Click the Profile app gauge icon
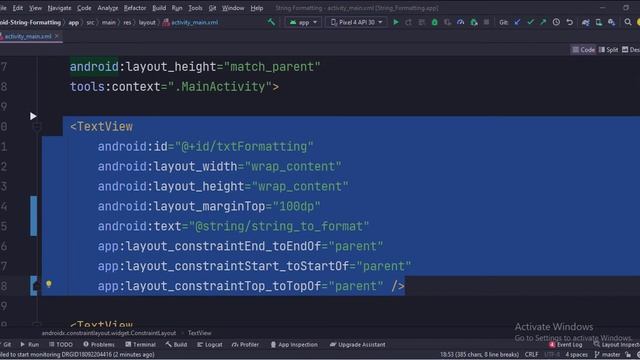Screen dimensions: 640x360 [x=461, y=22]
